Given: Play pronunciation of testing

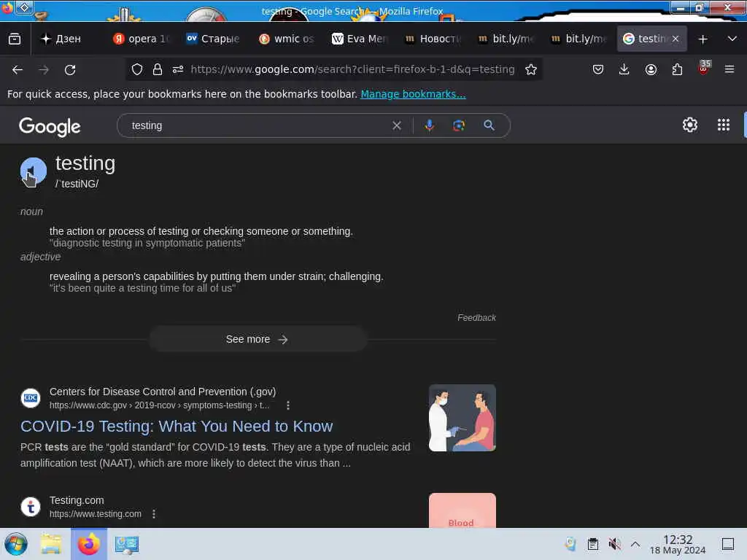Looking at the screenshot, I should [34, 171].
